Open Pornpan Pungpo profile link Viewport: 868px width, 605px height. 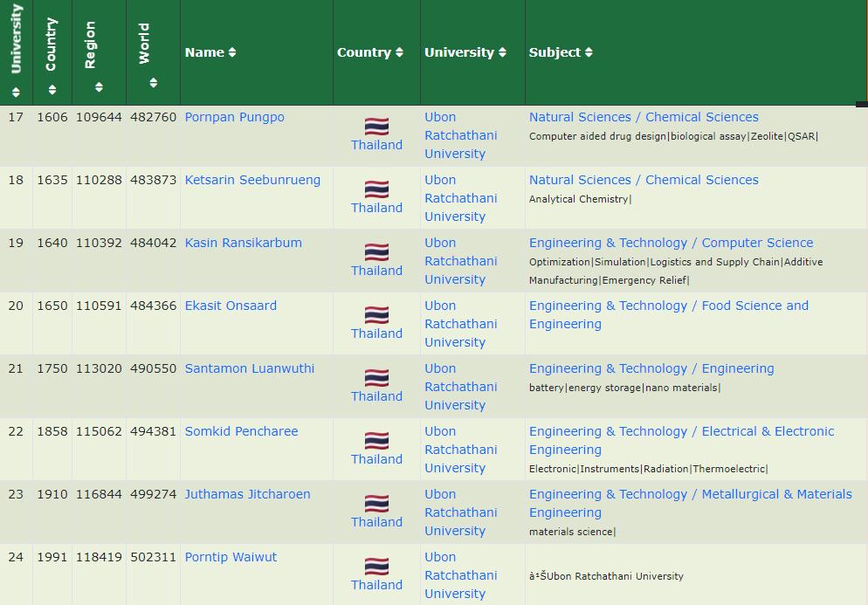click(234, 117)
